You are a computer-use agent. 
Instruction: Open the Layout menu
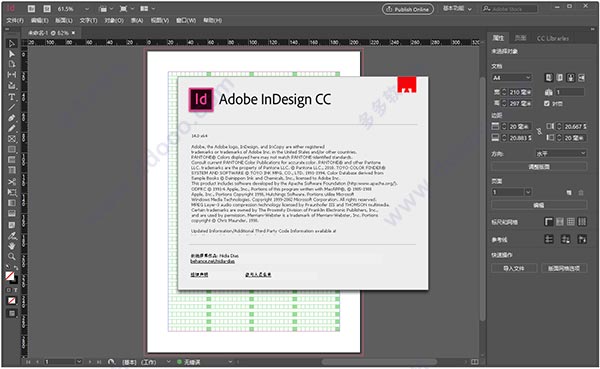(64, 20)
